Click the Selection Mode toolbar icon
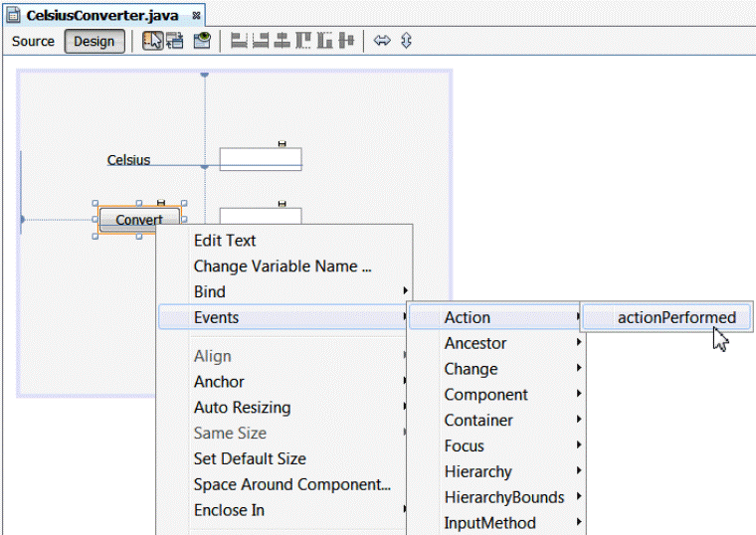 tap(153, 41)
